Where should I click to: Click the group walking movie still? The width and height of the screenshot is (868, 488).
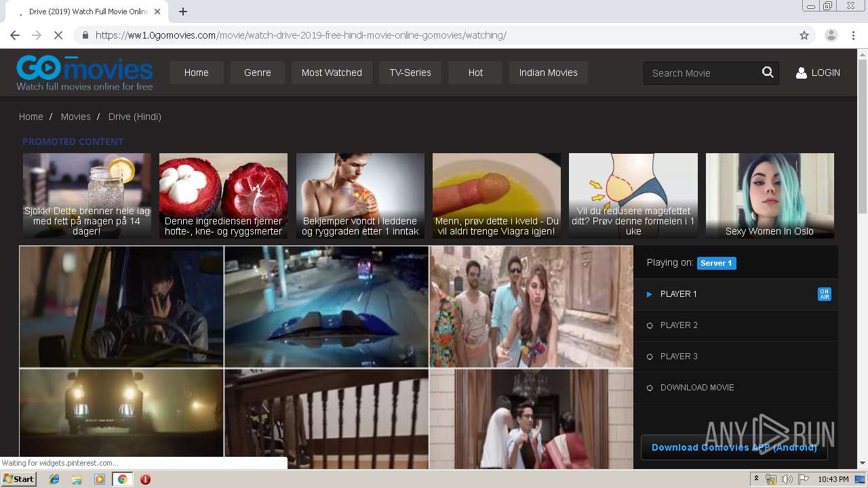tap(532, 306)
